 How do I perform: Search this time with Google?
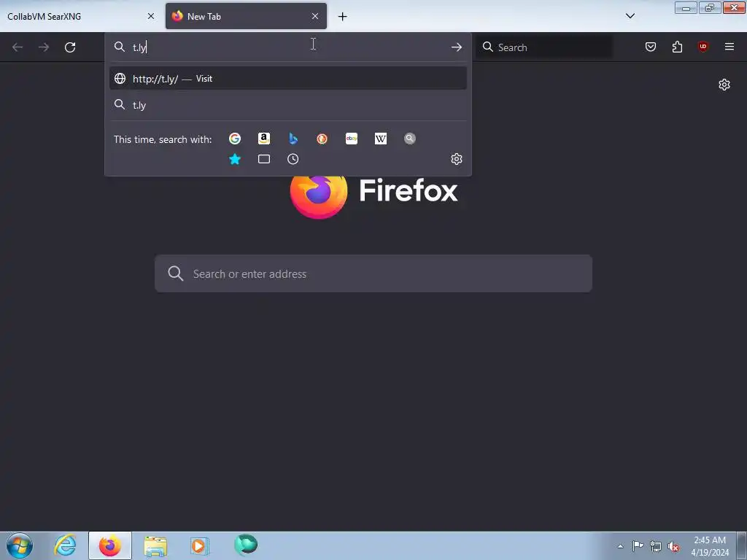pos(235,139)
